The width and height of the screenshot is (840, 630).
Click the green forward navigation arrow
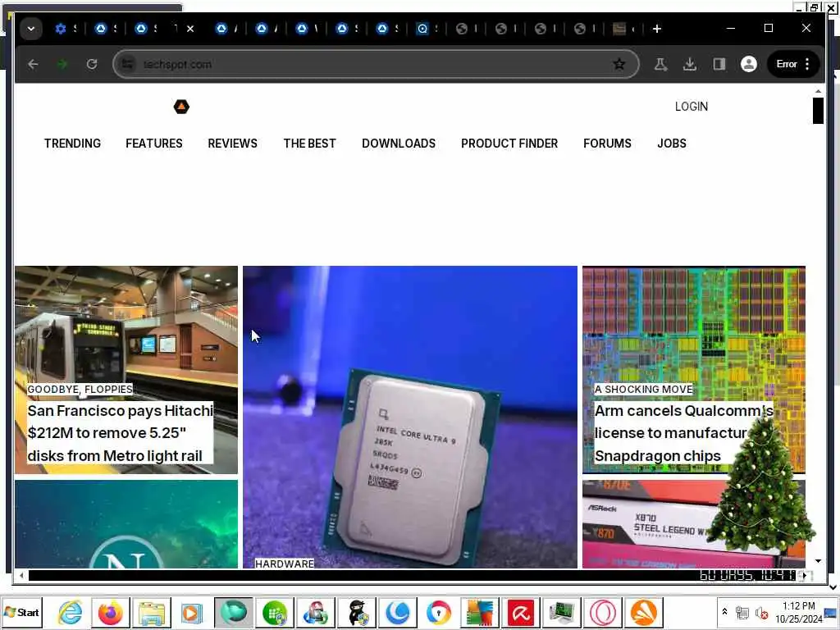tap(62, 64)
